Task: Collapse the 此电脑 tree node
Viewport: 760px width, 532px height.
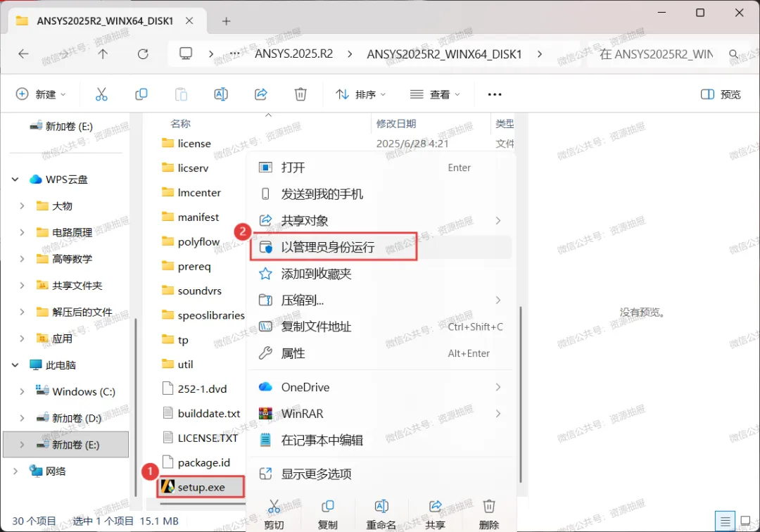Action: click(x=15, y=365)
